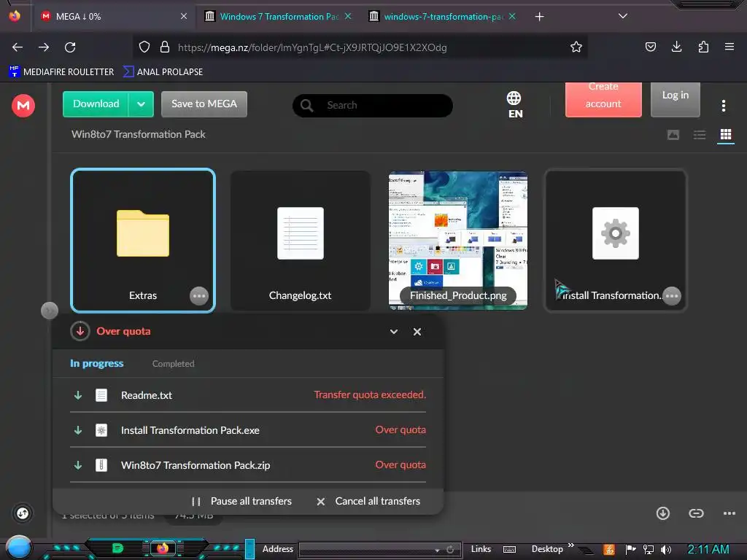Close the transfers panel with X

point(417,332)
